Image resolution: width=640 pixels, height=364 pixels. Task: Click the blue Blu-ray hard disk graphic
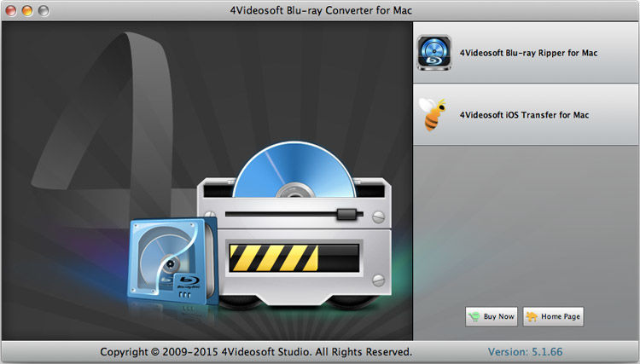[x=172, y=261]
